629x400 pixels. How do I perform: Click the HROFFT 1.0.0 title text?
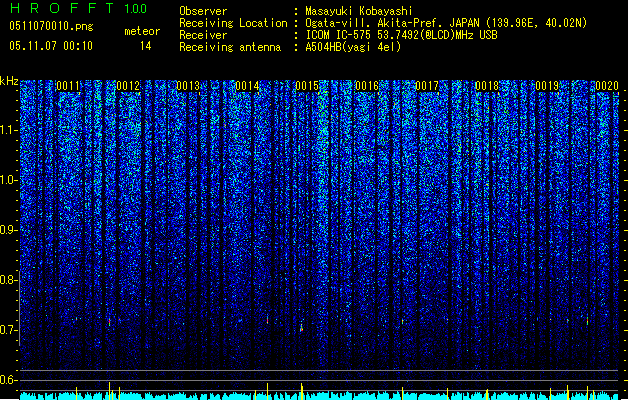78,8
